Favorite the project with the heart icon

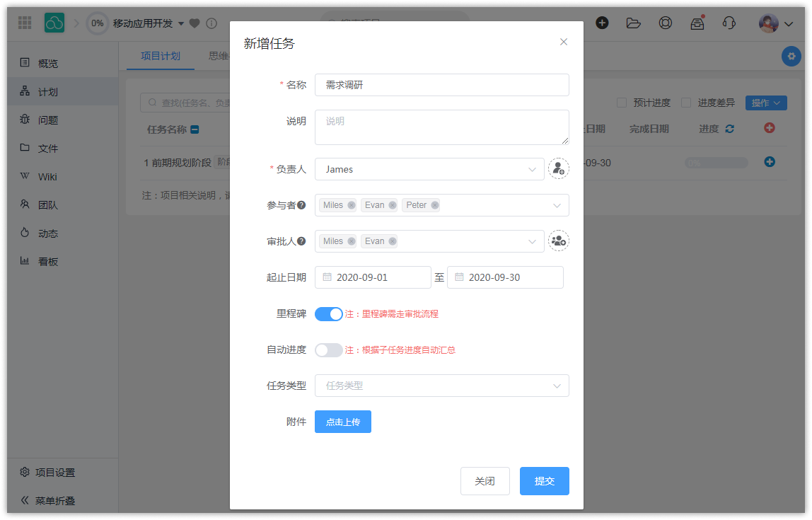coord(195,23)
